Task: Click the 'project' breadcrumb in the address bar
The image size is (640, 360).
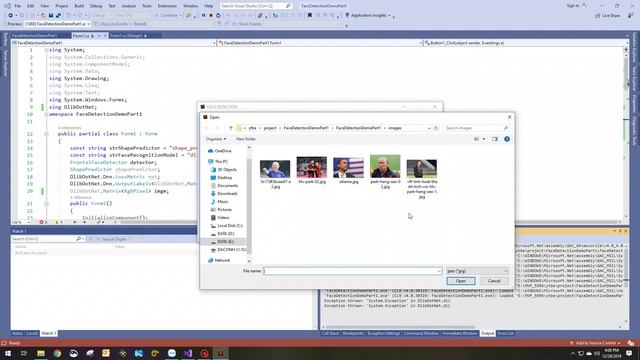Action: point(270,128)
